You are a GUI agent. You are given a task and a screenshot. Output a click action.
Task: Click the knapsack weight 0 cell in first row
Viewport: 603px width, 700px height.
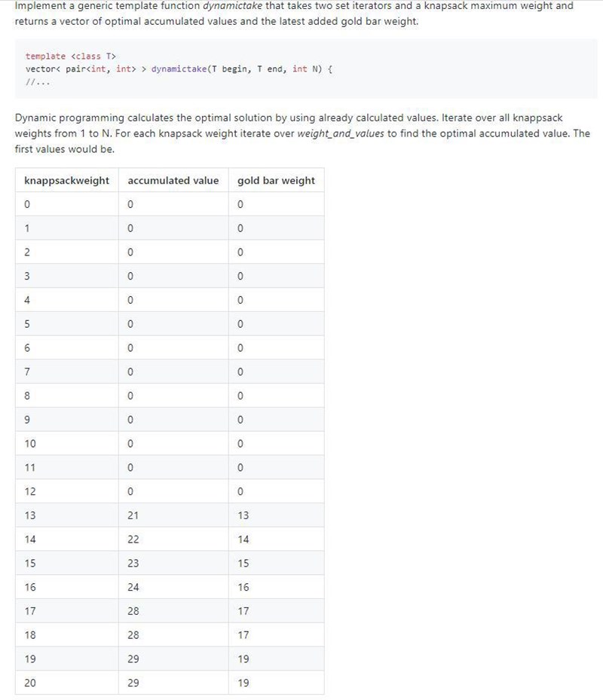click(27, 204)
